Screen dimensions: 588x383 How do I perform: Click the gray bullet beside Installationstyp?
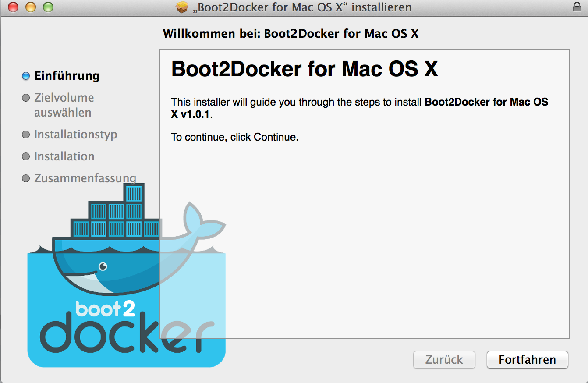pyautogui.click(x=26, y=135)
